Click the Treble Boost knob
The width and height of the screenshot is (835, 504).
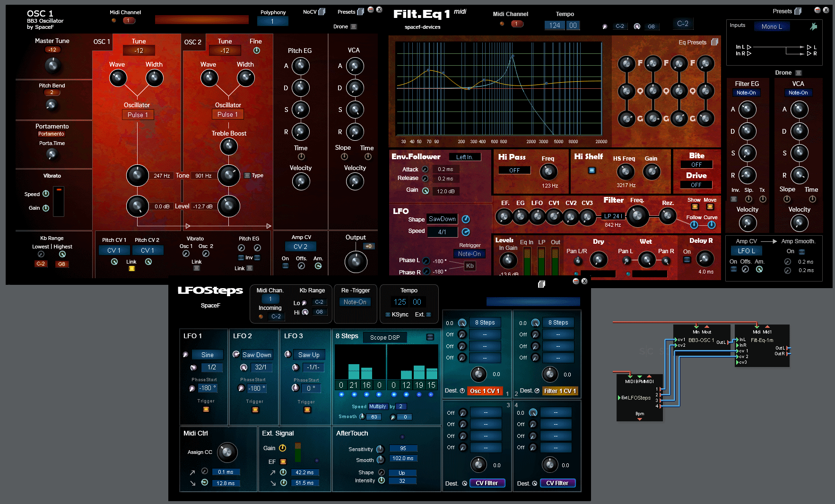[229, 146]
